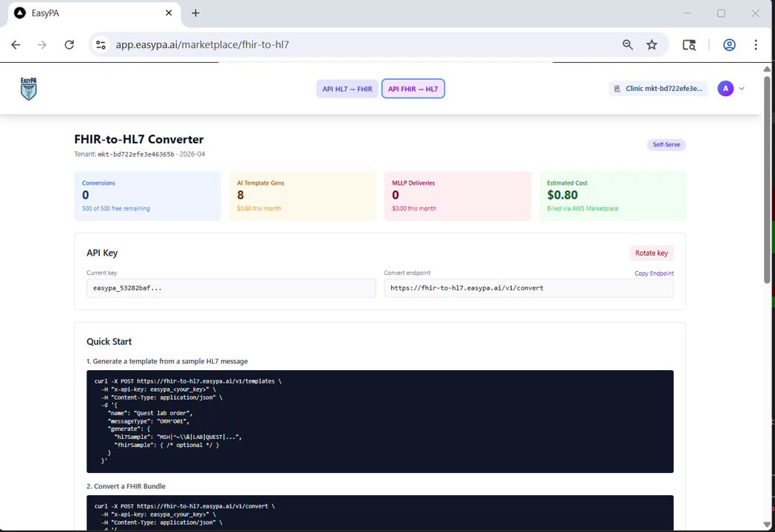Click the Copy Endpoint link
This screenshot has height=532, width=775.
tap(654, 273)
